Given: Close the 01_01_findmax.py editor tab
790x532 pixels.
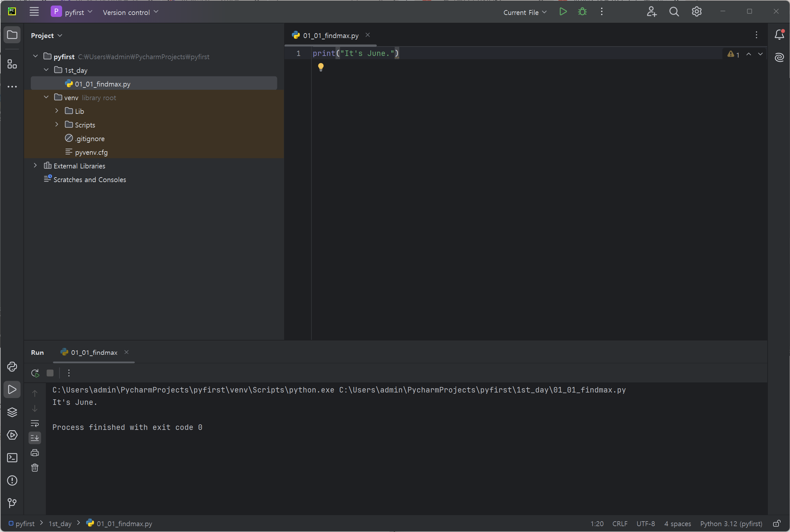Looking at the screenshot, I should (368, 35).
